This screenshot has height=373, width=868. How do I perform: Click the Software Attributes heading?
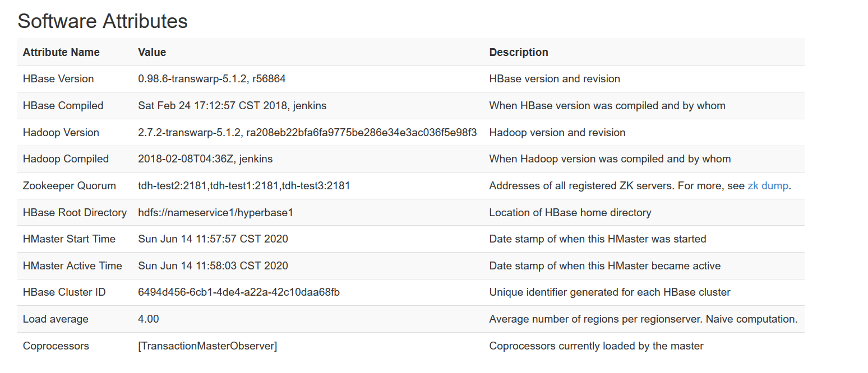point(103,21)
